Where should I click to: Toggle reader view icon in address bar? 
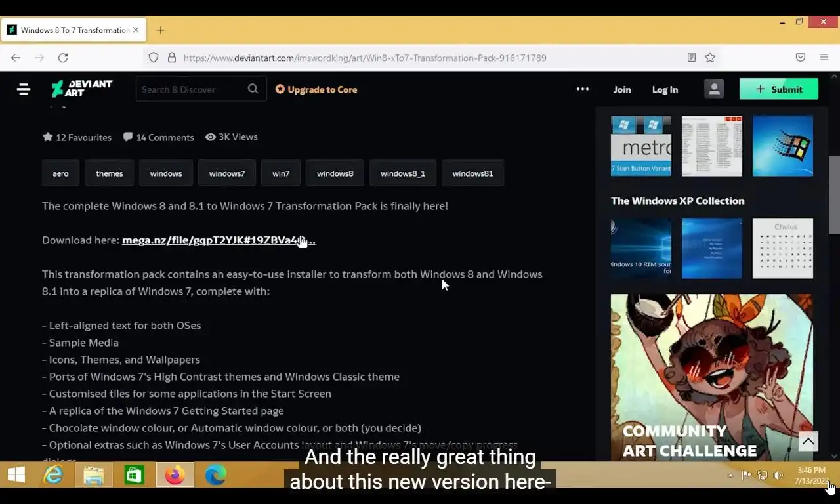(692, 58)
